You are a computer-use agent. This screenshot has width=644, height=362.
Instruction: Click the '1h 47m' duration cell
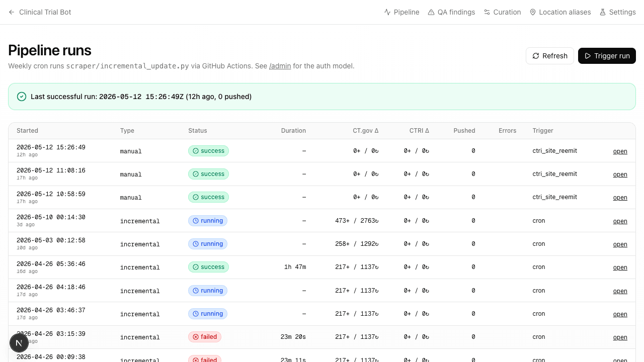point(295,267)
